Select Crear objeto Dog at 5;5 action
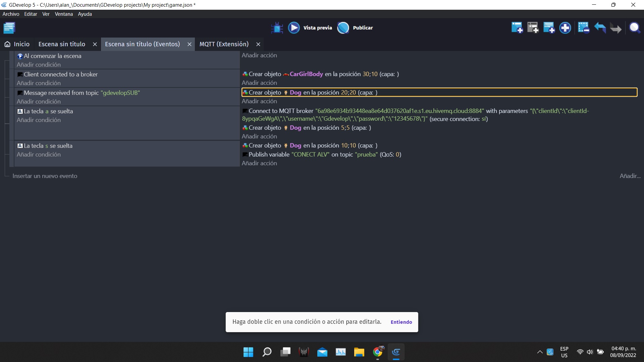Viewport: 644px width, 362px height. [x=307, y=128]
